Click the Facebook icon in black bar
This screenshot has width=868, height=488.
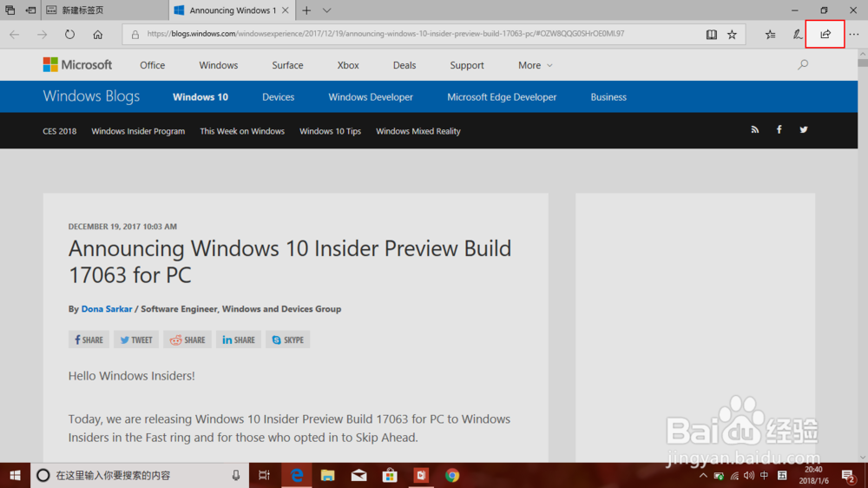[779, 129]
